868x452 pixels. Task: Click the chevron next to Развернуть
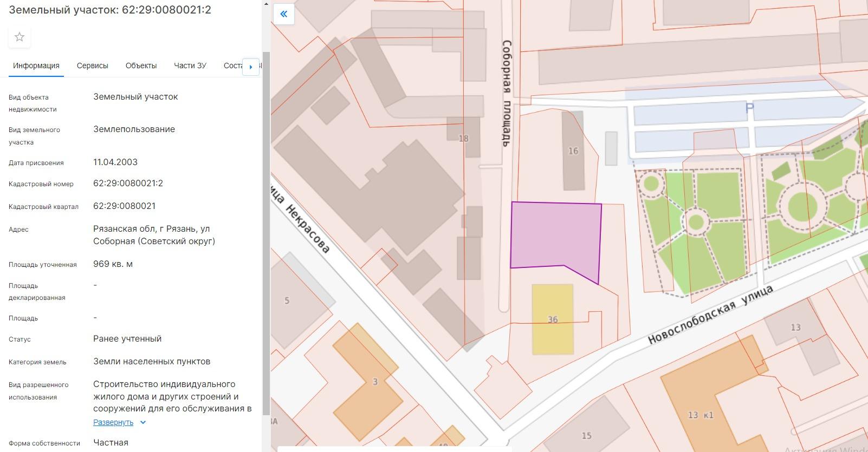pos(143,422)
